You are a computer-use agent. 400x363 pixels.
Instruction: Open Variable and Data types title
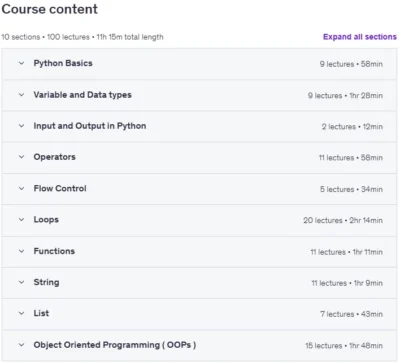(82, 95)
